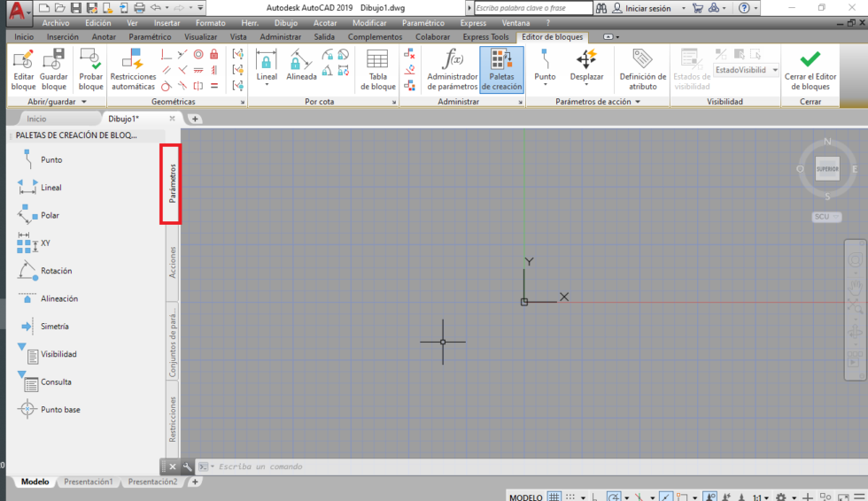This screenshot has width=868, height=501.
Task: Click the Editar bloque icon
Action: point(24,69)
